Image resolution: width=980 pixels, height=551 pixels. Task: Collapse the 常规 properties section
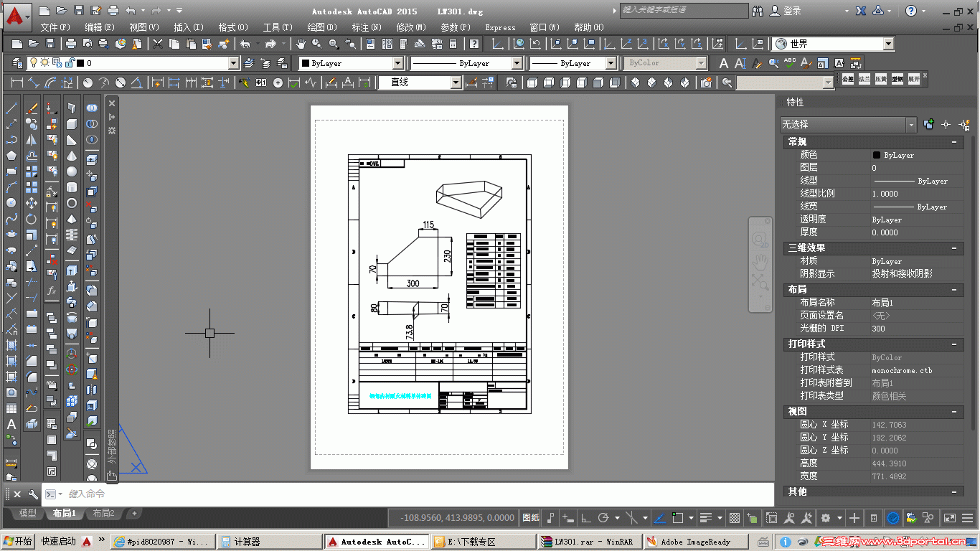click(954, 142)
